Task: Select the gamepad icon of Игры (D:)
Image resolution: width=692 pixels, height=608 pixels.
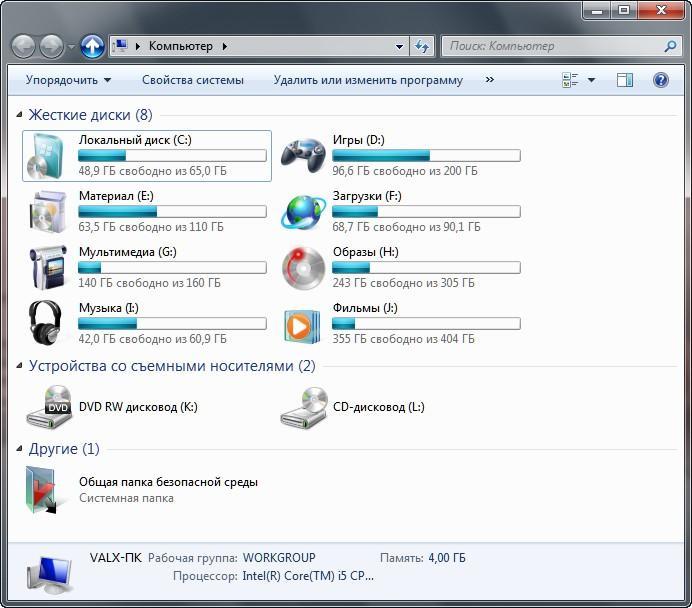Action: point(303,155)
